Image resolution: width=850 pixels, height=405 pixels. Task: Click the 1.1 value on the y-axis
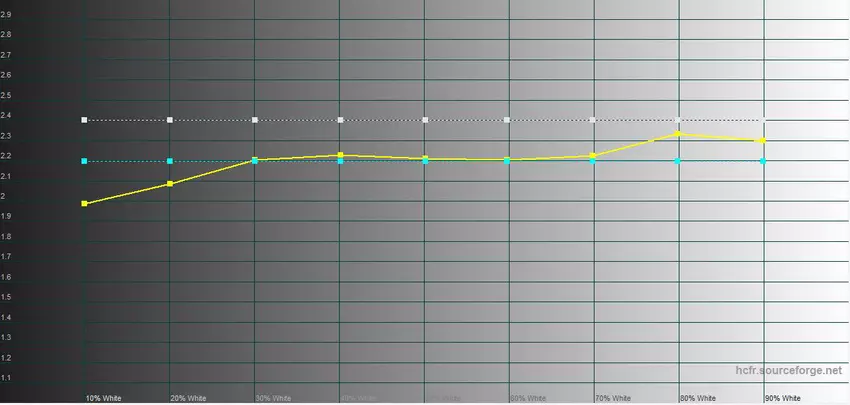[x=7, y=378]
